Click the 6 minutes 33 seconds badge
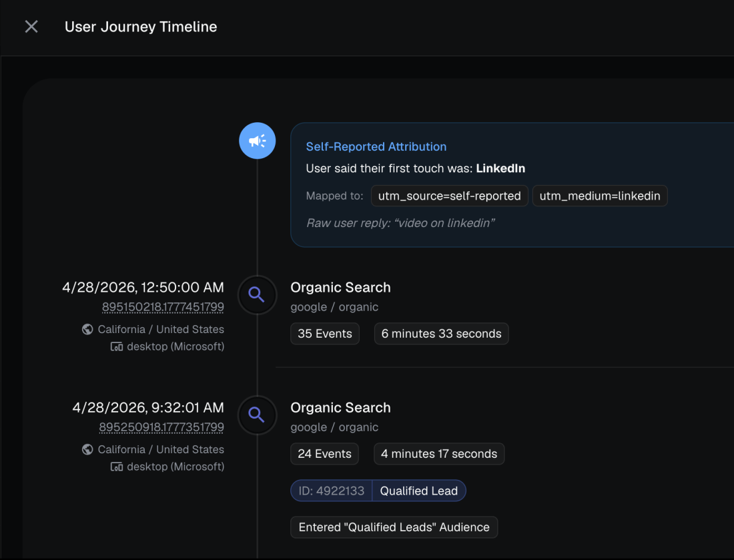Screen dimensions: 734x560 coord(442,333)
